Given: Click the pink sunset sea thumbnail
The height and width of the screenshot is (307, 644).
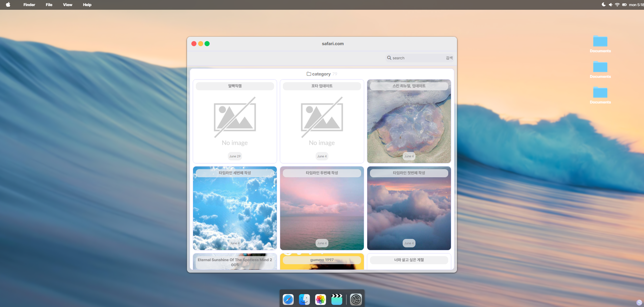Looking at the screenshot, I should coord(322,208).
